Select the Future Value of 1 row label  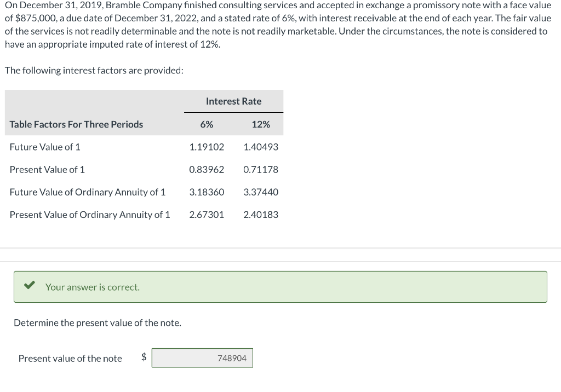pos(45,147)
